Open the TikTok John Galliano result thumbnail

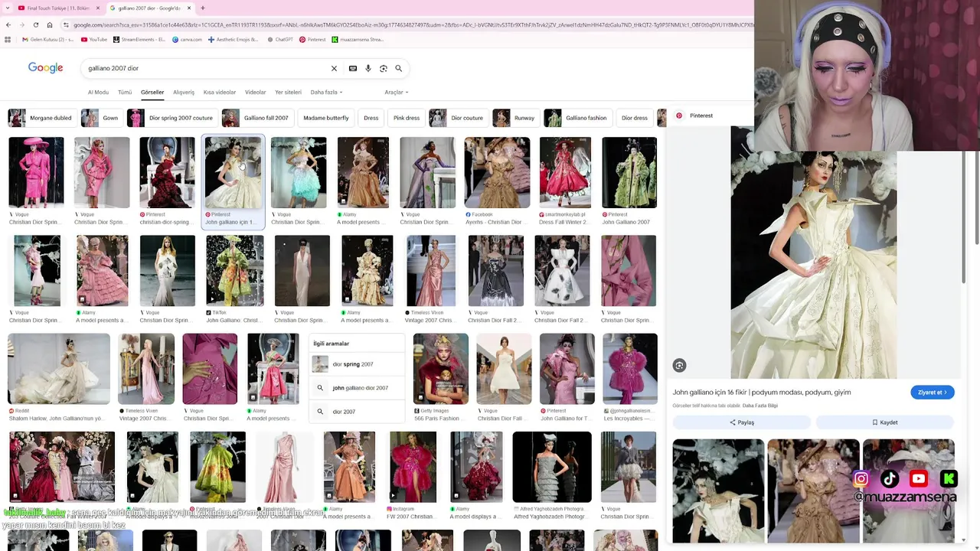pyautogui.click(x=235, y=271)
